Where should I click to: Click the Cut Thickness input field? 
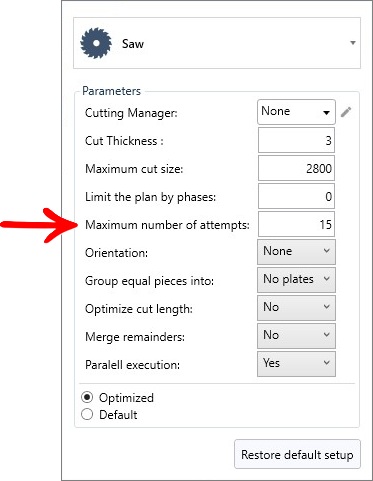point(296,140)
